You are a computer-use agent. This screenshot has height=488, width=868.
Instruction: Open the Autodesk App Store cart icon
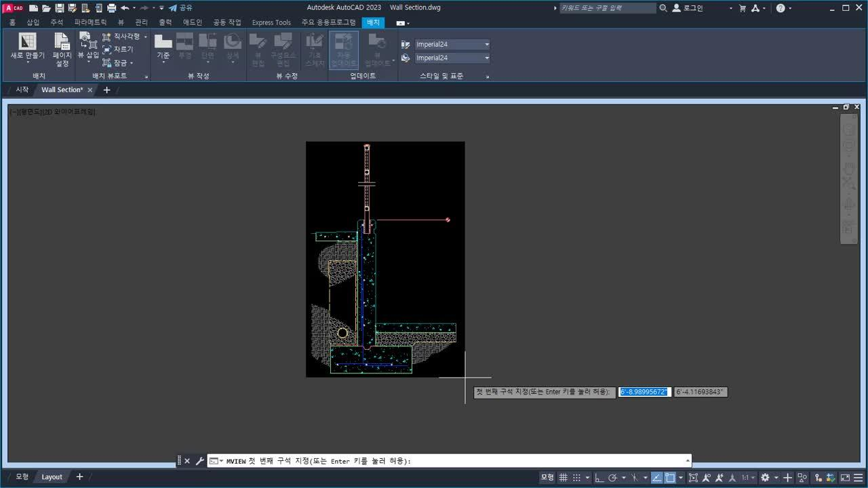click(743, 8)
